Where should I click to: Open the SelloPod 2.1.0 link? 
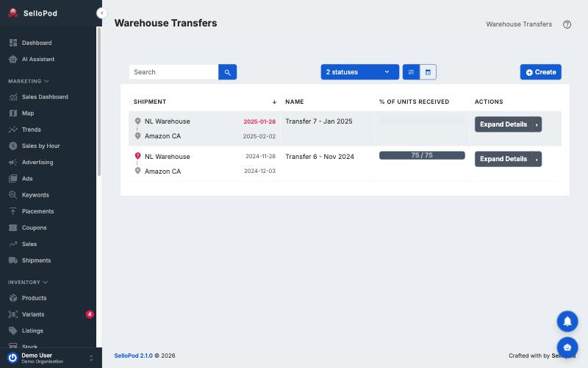[133, 355]
